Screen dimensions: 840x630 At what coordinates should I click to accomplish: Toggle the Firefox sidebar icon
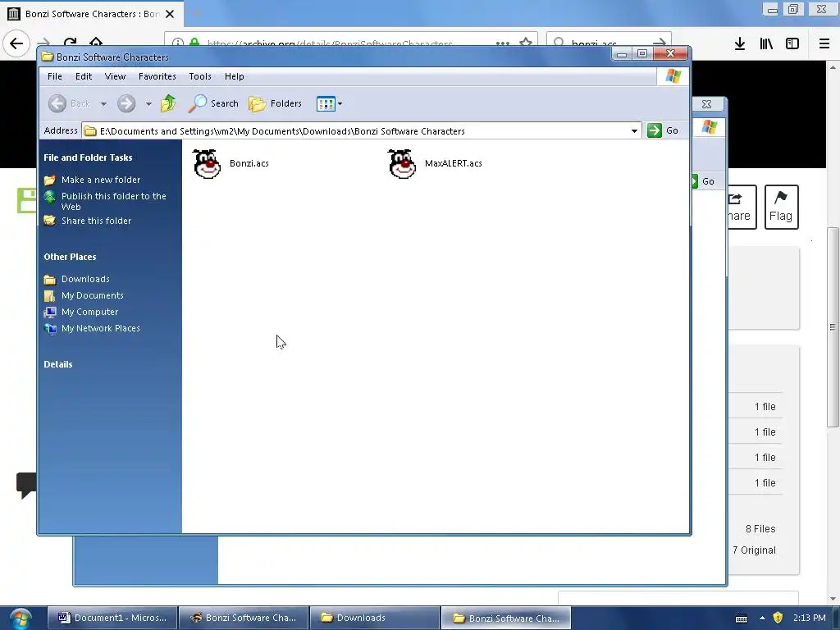point(792,44)
